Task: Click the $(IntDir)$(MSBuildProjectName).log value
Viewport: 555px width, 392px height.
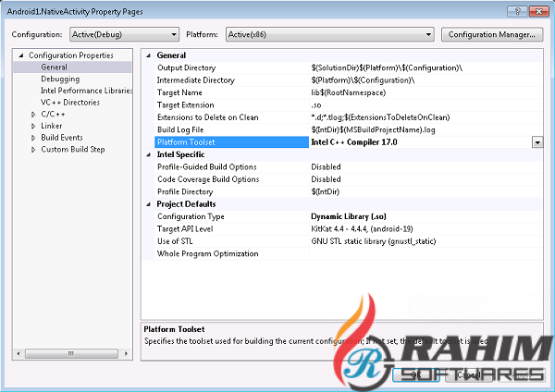Action: (x=373, y=129)
